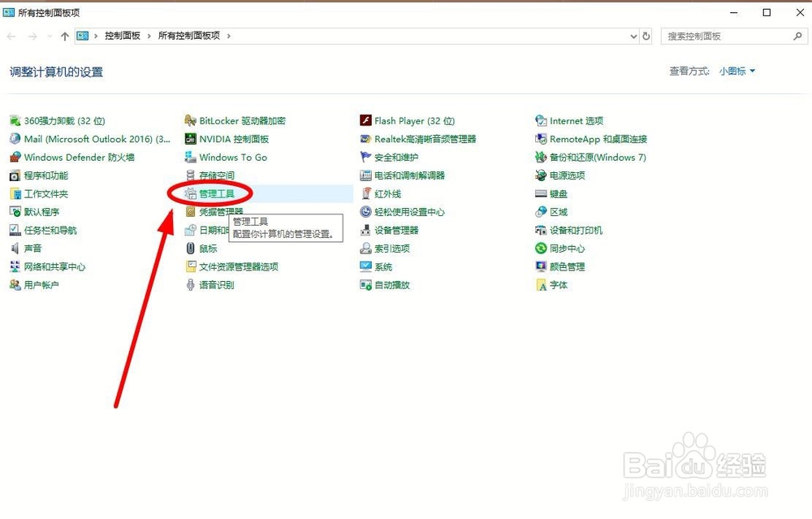Open the 索引选项 icon
812x519 pixels.
[365, 248]
